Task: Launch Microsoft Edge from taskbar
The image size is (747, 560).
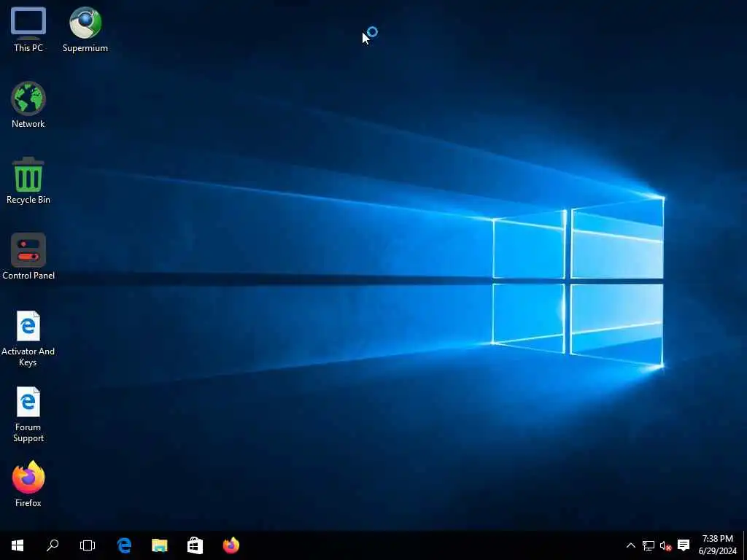Action: pyautogui.click(x=124, y=545)
